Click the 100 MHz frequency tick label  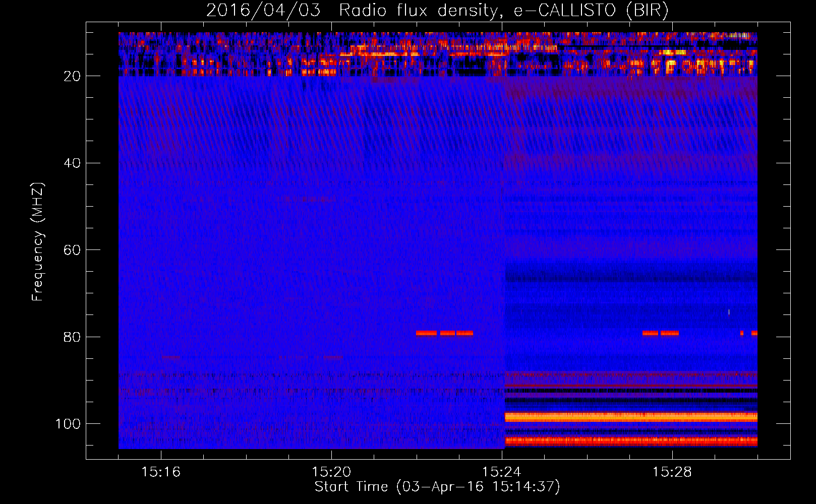point(69,424)
